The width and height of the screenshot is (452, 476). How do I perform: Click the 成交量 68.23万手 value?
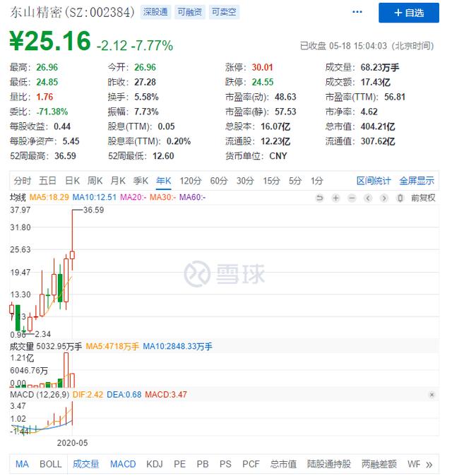coord(380,67)
